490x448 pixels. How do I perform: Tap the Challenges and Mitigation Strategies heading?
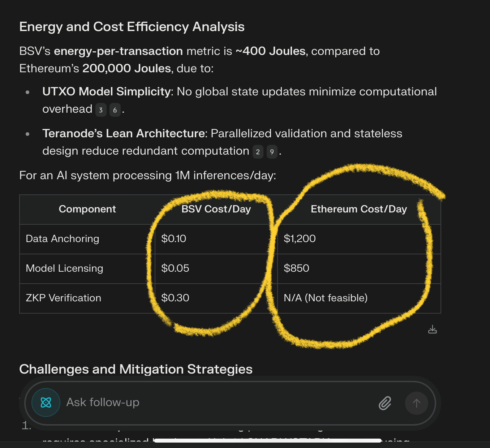[x=136, y=369]
